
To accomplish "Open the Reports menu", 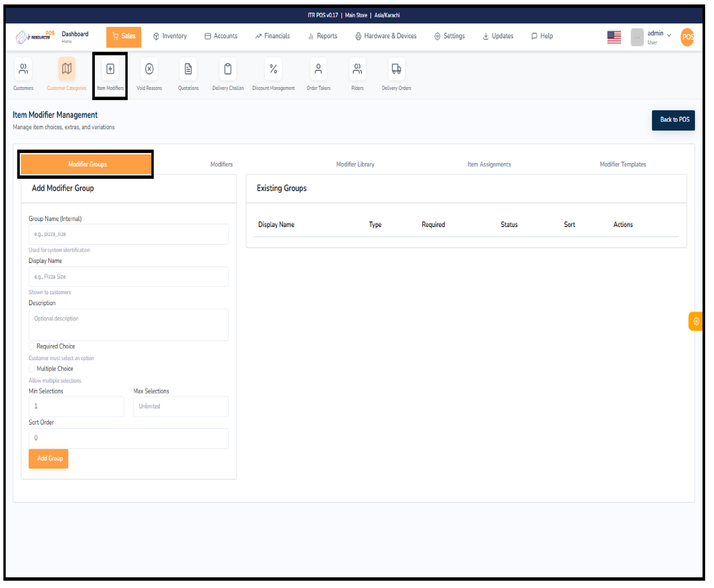I will (323, 36).
